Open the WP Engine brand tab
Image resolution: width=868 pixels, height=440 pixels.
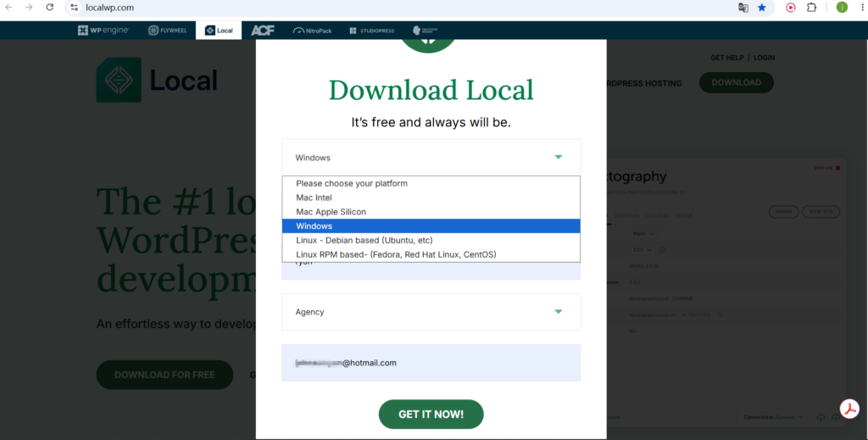coord(103,31)
